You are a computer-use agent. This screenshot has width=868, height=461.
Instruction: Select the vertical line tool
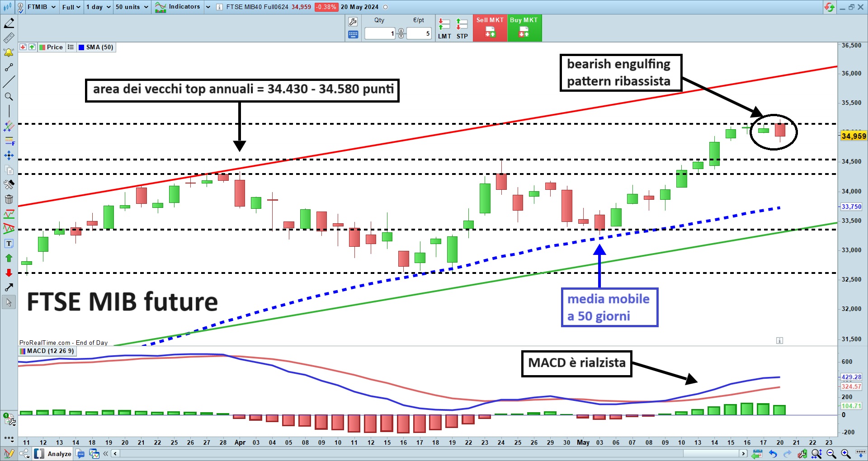point(9,111)
